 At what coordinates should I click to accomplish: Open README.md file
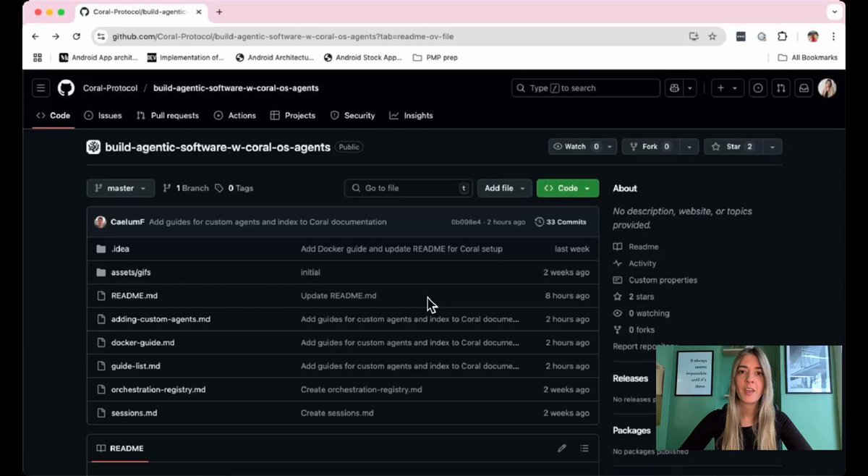click(x=135, y=296)
